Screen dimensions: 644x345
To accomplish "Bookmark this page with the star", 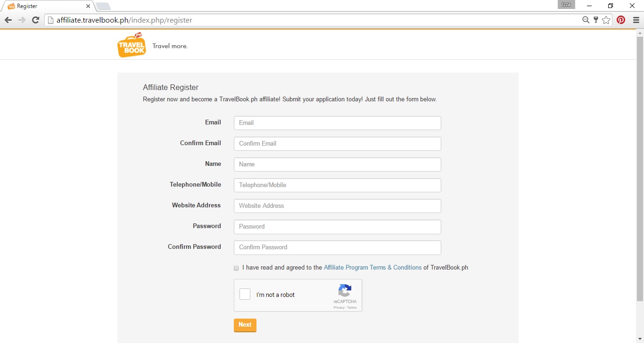I will 606,20.
